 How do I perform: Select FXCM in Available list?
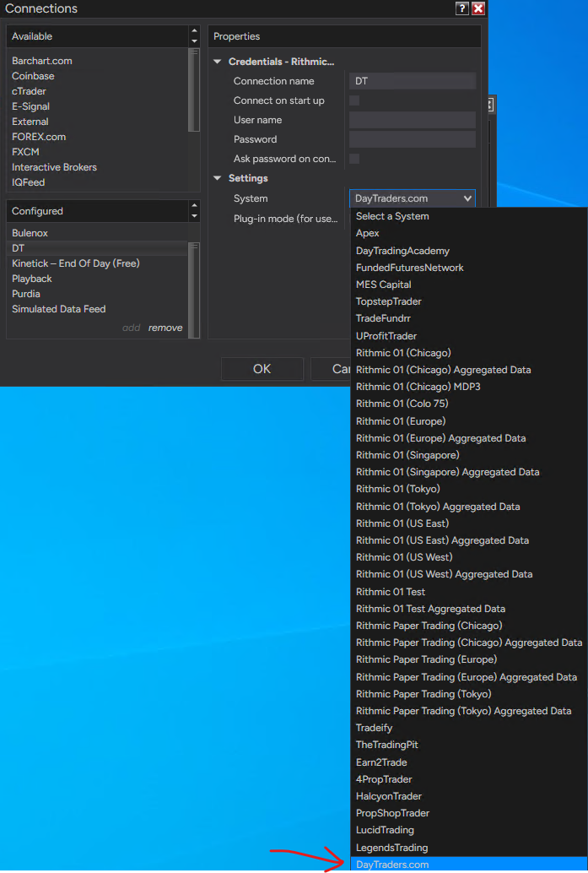point(25,152)
